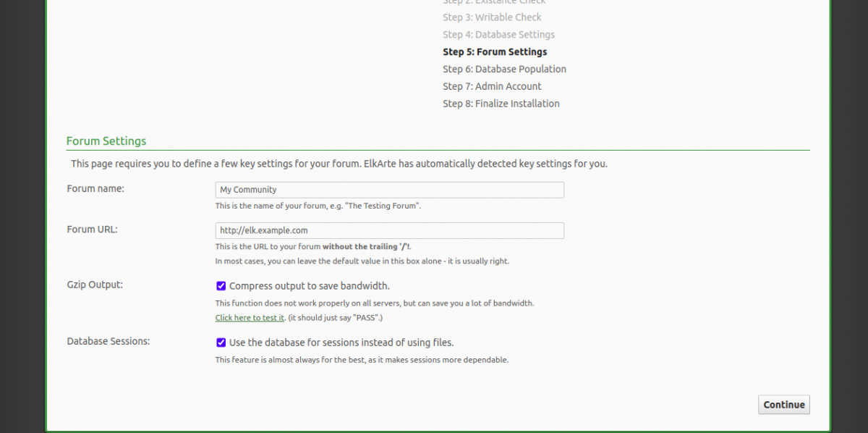Open the "Click here to test it" link
This screenshot has width=868, height=433.
click(250, 318)
